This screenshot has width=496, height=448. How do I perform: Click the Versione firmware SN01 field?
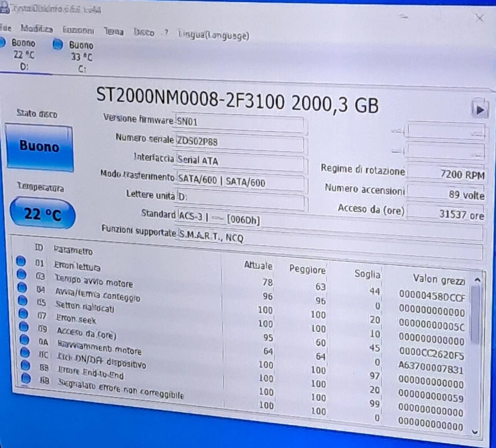[239, 122]
